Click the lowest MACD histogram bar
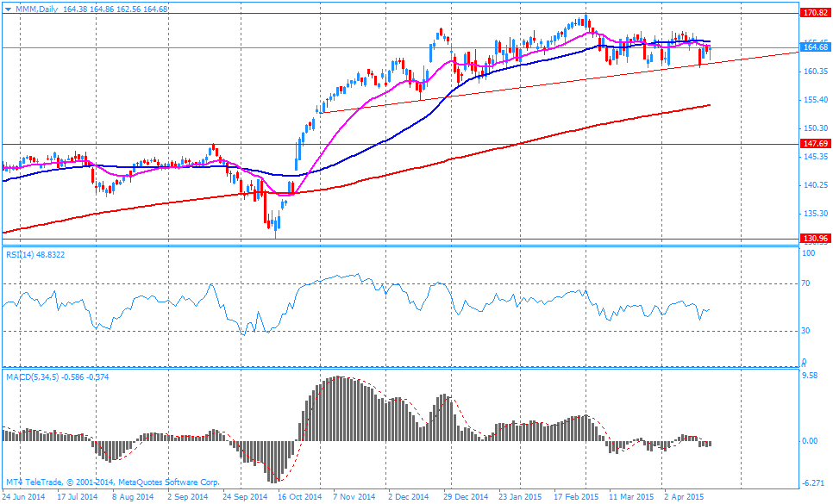Viewport: 833px width, 504px height. coord(273,462)
